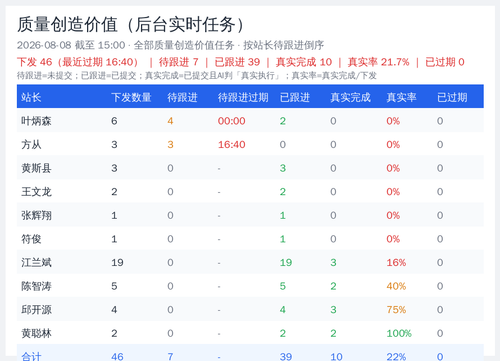Click the 待跟进 column header
Viewport: 500px width, 361px height.
click(182, 97)
